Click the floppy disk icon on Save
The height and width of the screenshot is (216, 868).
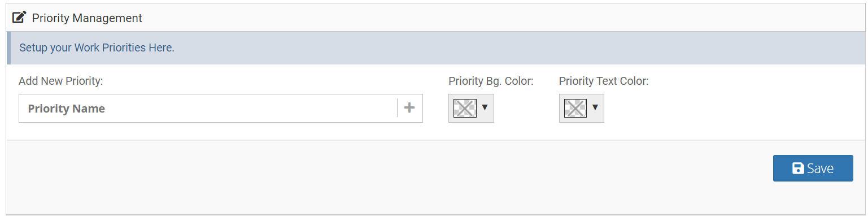tap(798, 169)
